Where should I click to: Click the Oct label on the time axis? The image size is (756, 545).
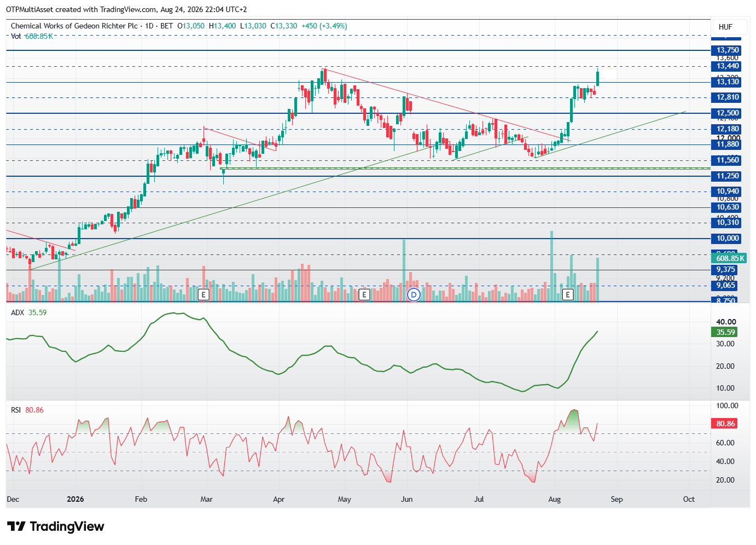click(x=689, y=499)
